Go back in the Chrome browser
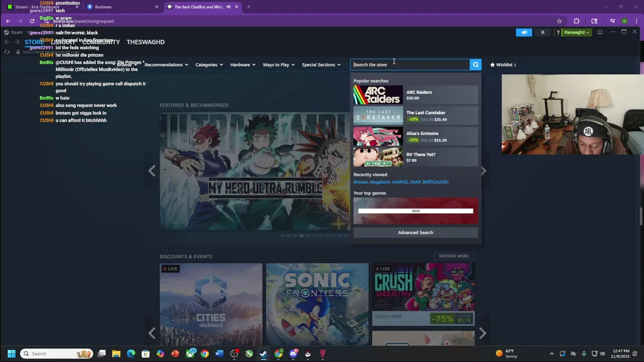Image resolution: width=644 pixels, height=362 pixels. point(8,21)
